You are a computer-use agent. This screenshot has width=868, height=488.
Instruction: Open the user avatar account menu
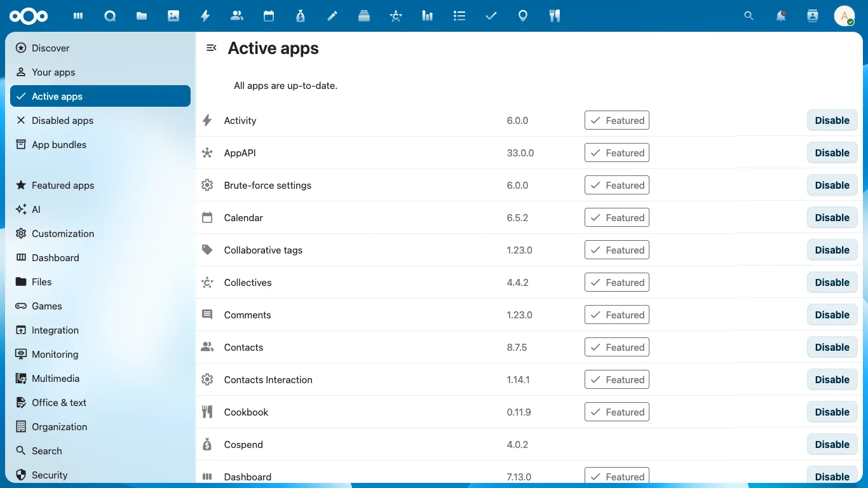(844, 16)
